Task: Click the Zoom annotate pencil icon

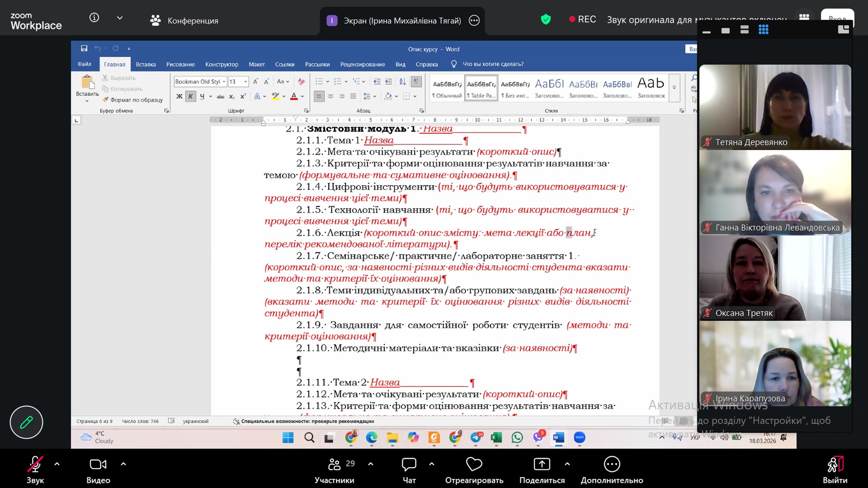Action: tap(26, 422)
